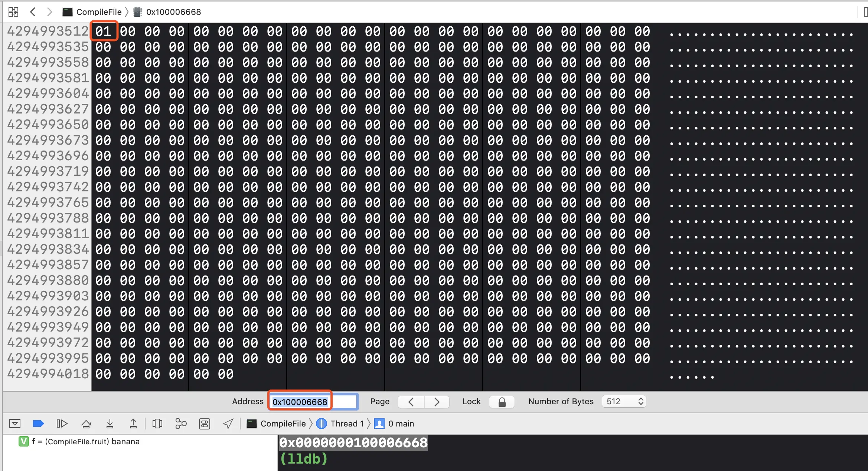This screenshot has width=868, height=471.
Task: Go to previous memory page
Action: pos(411,402)
